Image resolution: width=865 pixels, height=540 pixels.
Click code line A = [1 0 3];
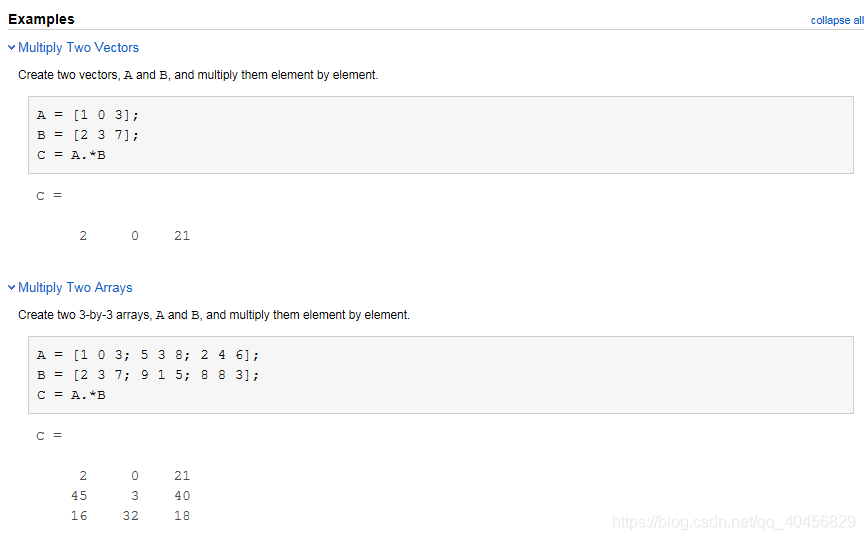click(88, 115)
